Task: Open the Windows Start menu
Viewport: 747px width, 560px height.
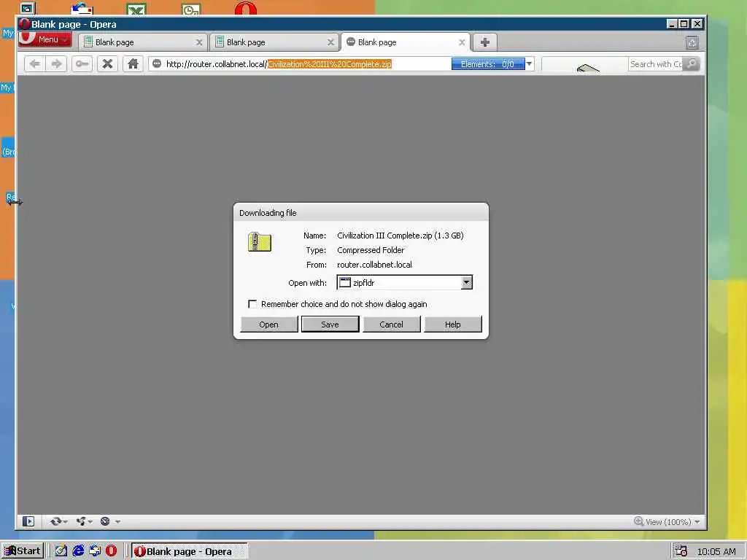Action: pos(23,551)
